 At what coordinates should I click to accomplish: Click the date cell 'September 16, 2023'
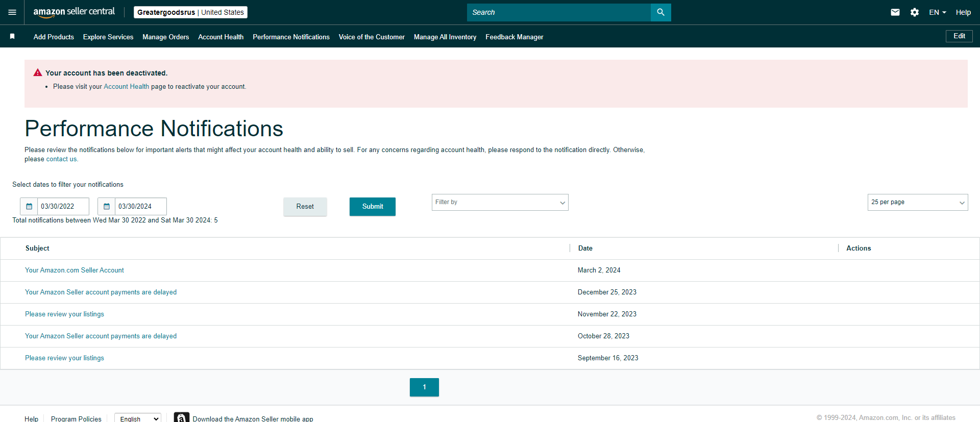(608, 358)
